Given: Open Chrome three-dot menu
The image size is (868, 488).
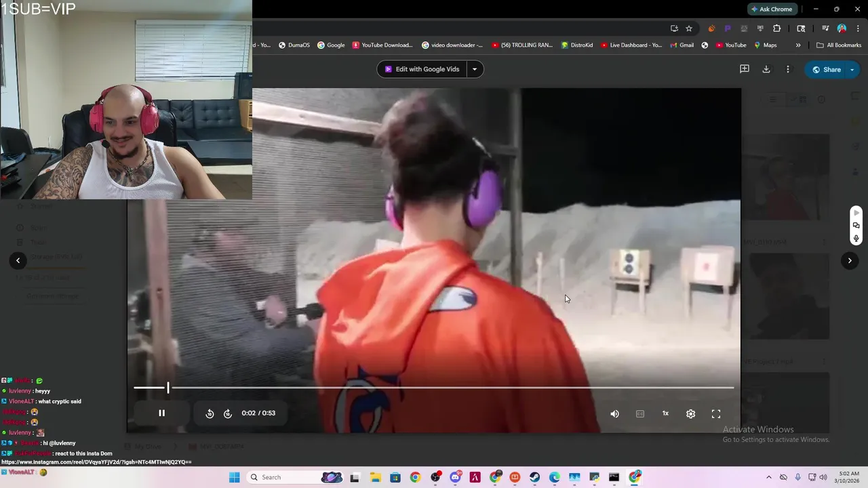Looking at the screenshot, I should pyautogui.click(x=858, y=28).
